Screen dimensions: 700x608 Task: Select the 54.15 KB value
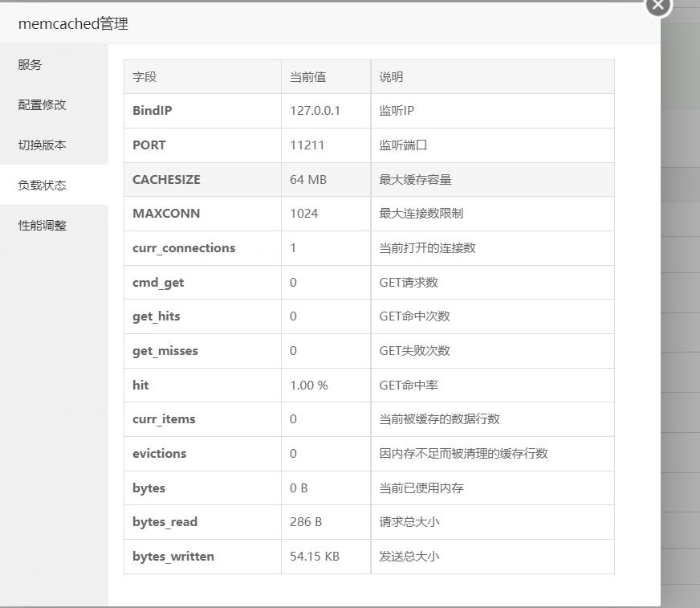pos(315,556)
